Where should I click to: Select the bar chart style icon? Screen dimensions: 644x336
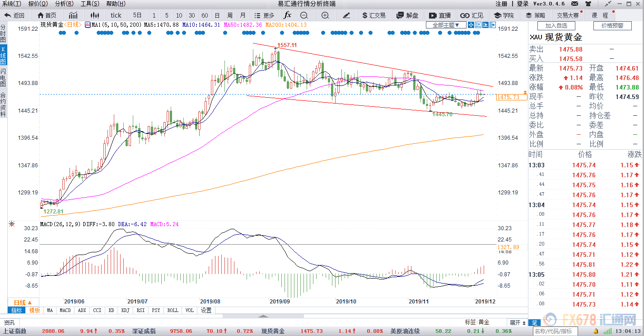click(x=73, y=15)
